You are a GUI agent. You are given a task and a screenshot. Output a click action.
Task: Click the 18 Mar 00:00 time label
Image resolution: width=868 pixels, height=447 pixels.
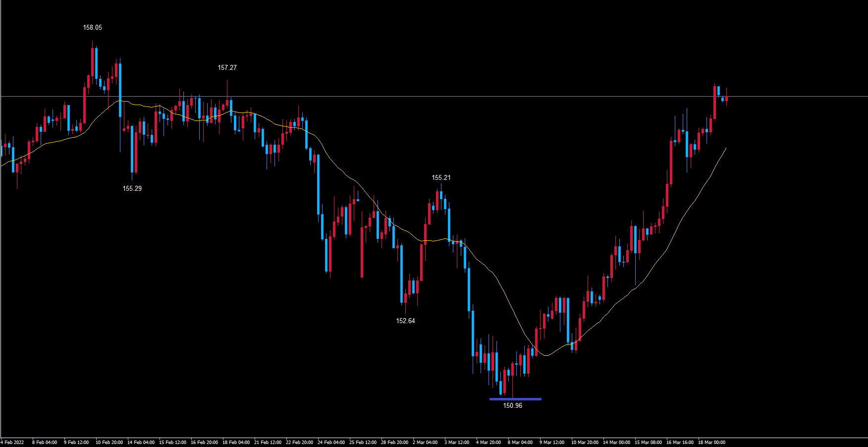pyautogui.click(x=711, y=443)
